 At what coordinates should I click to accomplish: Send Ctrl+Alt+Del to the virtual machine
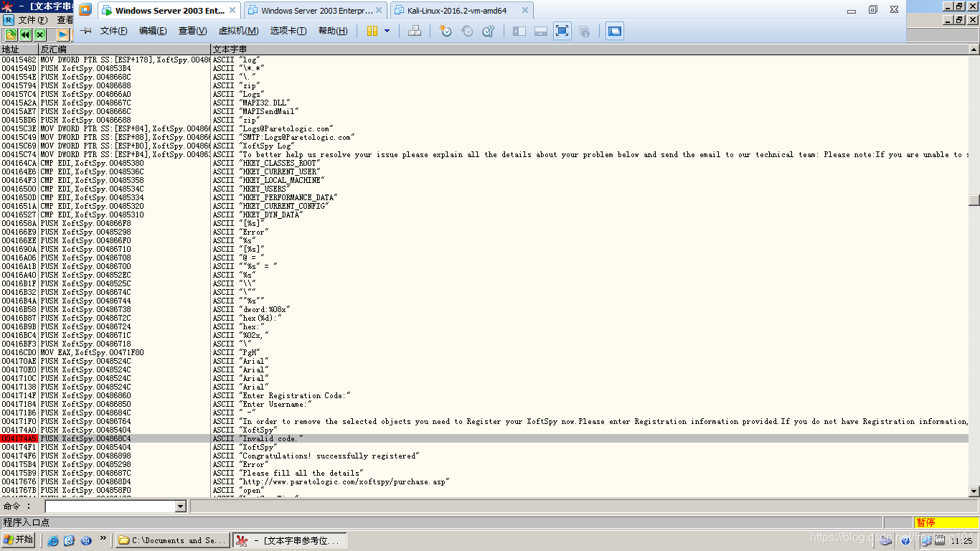(x=415, y=31)
